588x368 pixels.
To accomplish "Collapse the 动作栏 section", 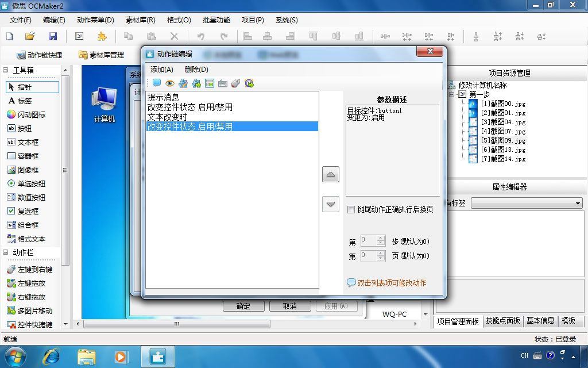I will [6, 252].
